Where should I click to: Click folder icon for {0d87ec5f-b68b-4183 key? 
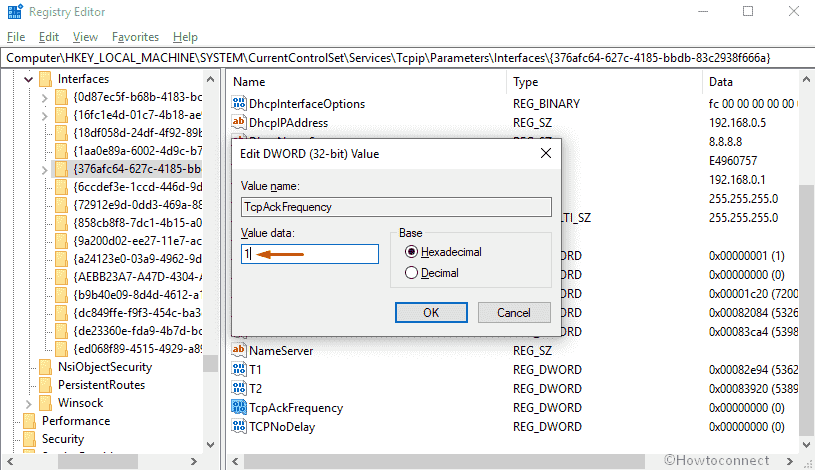tap(61, 97)
